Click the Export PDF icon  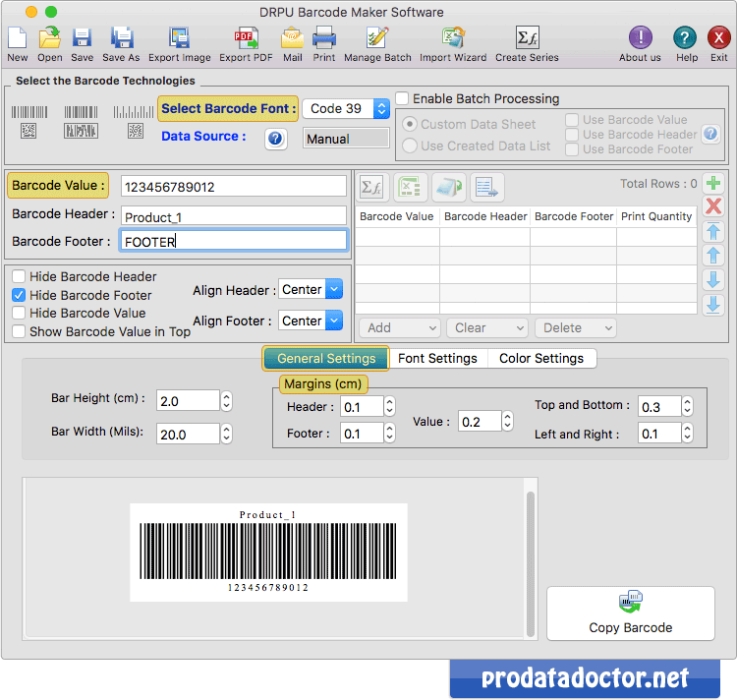[x=246, y=38]
